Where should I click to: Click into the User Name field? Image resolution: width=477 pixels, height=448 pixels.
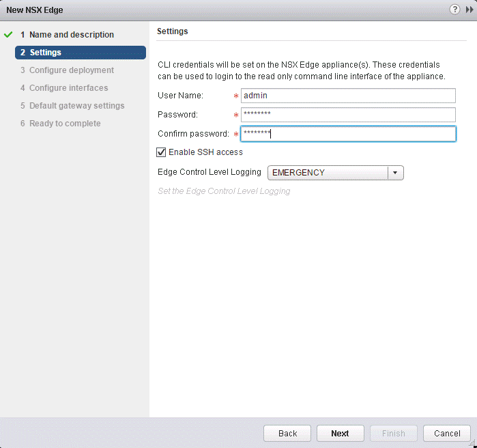click(347, 96)
